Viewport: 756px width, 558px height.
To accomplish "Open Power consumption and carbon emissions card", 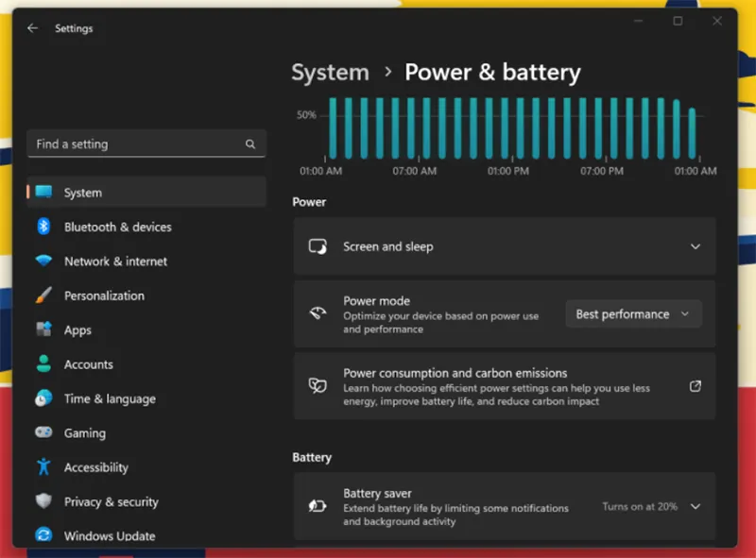I will (505, 386).
